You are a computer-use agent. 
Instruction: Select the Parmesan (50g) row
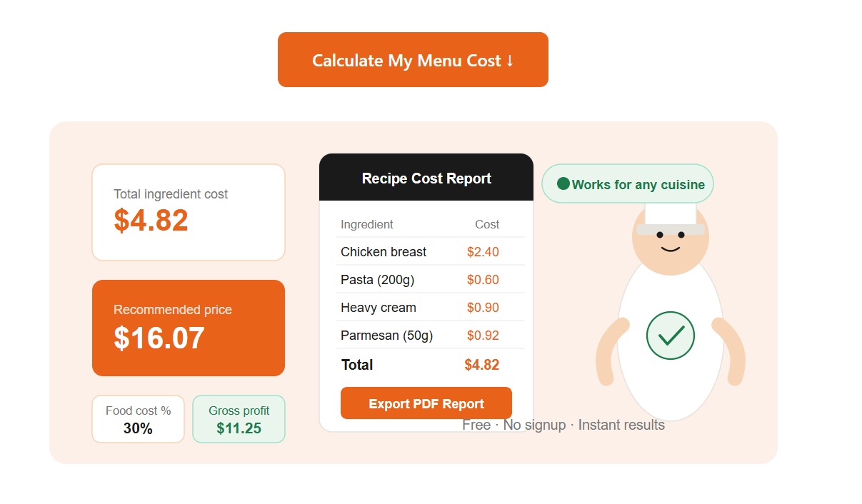[x=431, y=336]
